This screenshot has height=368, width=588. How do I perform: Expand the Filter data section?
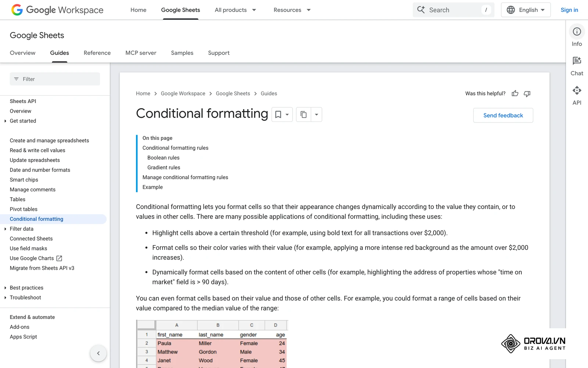tap(5, 229)
